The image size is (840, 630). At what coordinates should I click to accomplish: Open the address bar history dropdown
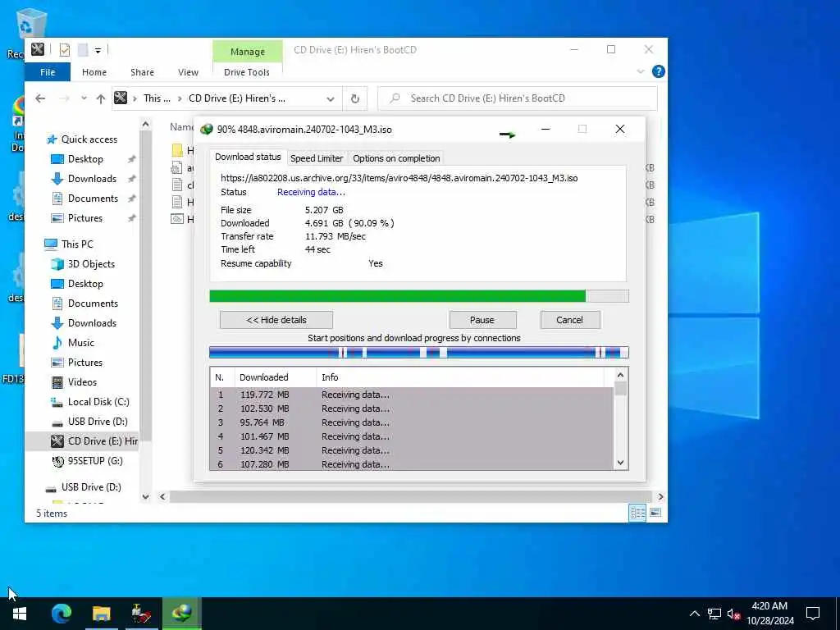point(331,98)
